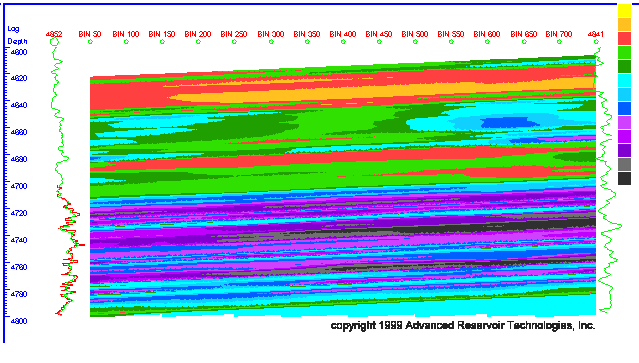Viewport: 639px width, 363px height.
Task: Select the BIN 100 label
Action: [126, 34]
